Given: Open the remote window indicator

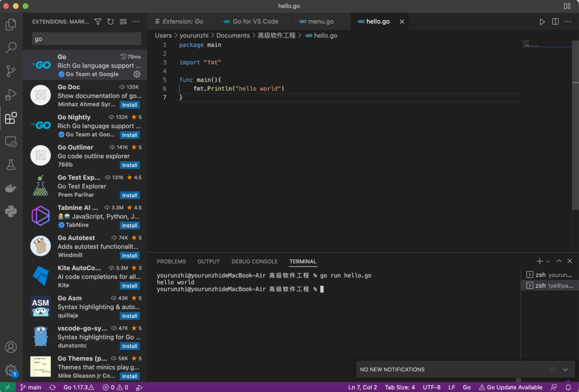Looking at the screenshot, I should pyautogui.click(x=8, y=387).
